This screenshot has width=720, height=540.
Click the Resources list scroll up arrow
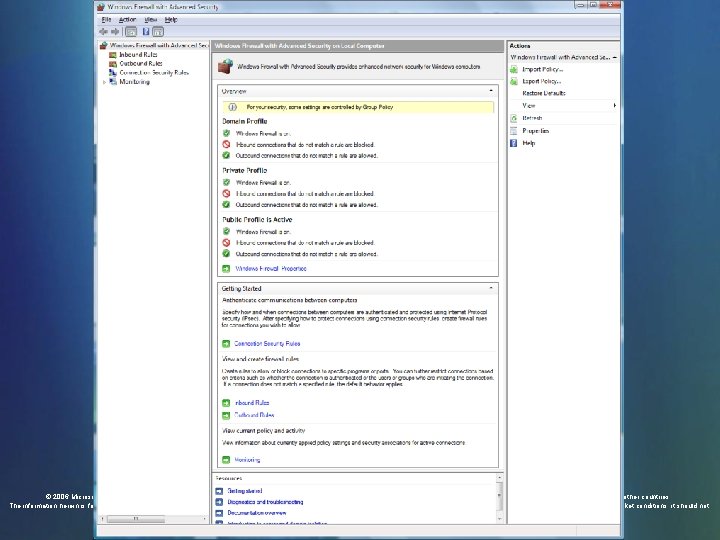[x=499, y=478]
